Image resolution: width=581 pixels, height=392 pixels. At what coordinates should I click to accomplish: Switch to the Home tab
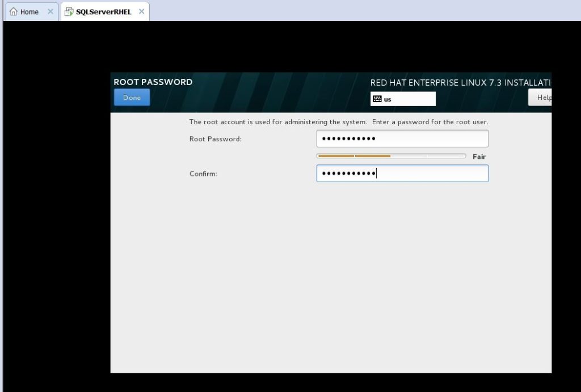click(x=30, y=12)
